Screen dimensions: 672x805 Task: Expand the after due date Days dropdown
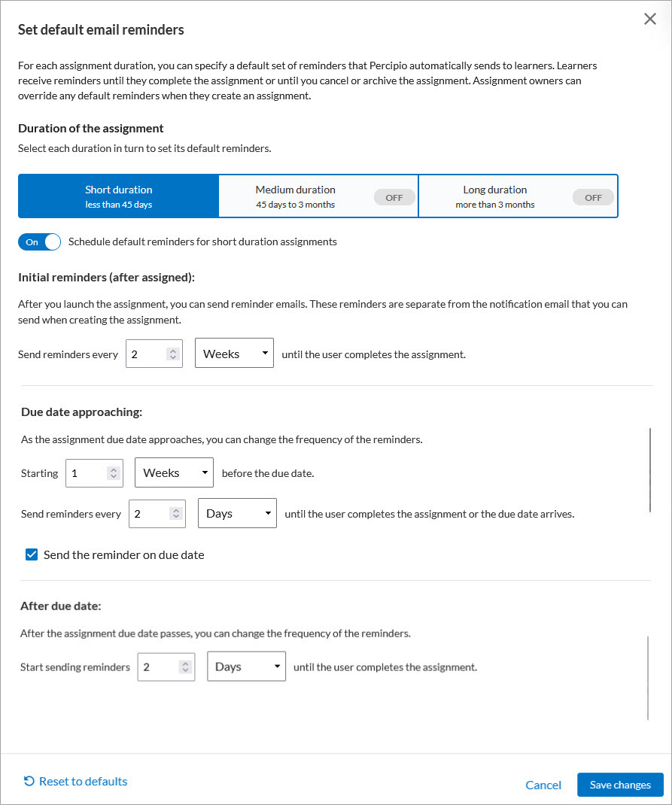pyautogui.click(x=246, y=667)
